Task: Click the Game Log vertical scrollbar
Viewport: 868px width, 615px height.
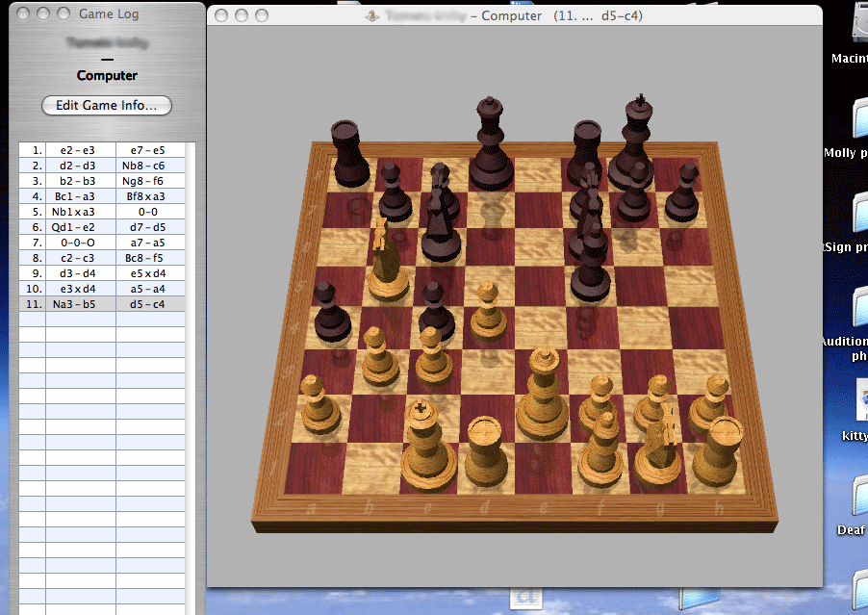Action: click(x=190, y=378)
